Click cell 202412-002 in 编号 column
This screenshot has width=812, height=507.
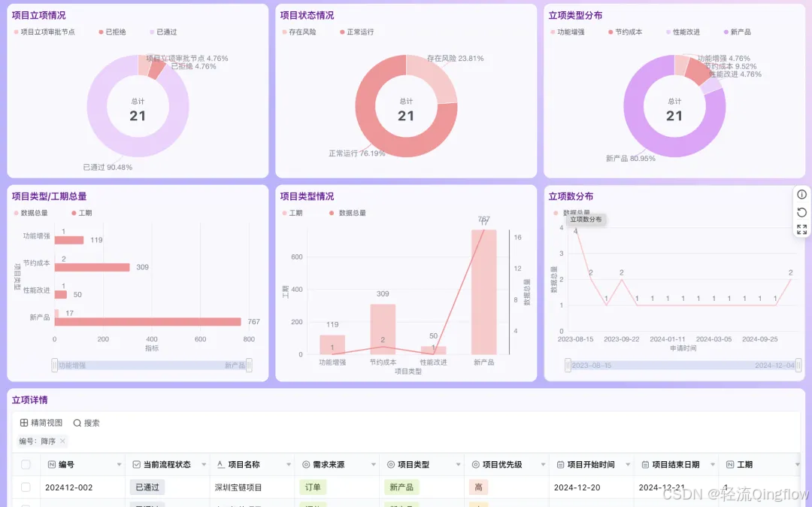(x=69, y=487)
